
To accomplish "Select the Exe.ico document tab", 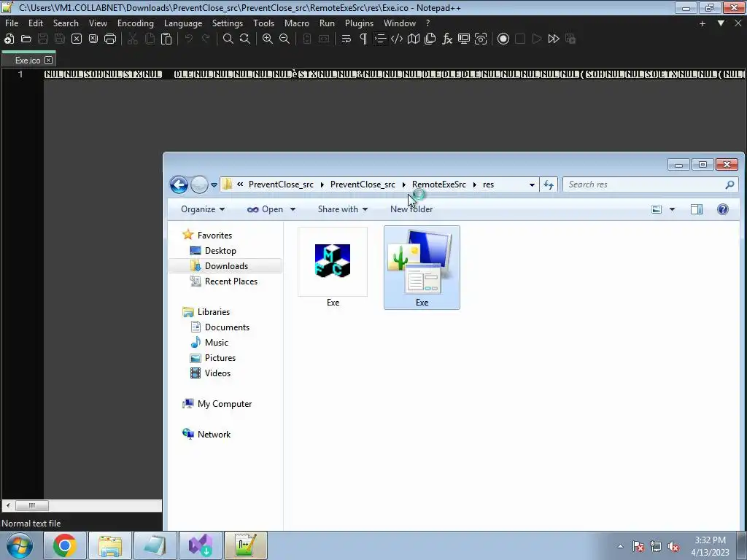I will [x=28, y=60].
